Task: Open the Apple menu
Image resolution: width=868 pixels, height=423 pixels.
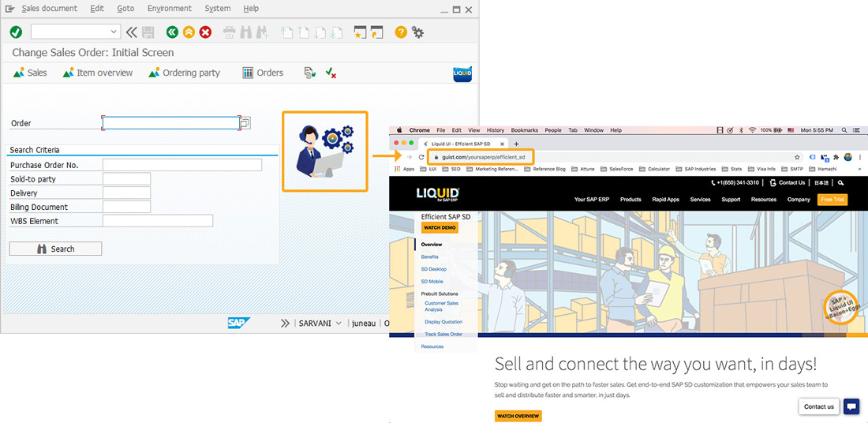Action: tap(399, 130)
